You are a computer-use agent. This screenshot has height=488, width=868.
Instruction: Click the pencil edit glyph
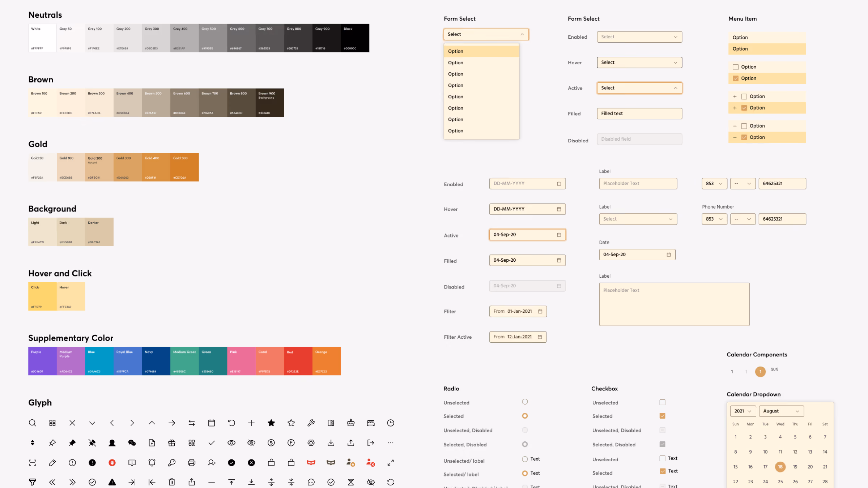(52, 463)
